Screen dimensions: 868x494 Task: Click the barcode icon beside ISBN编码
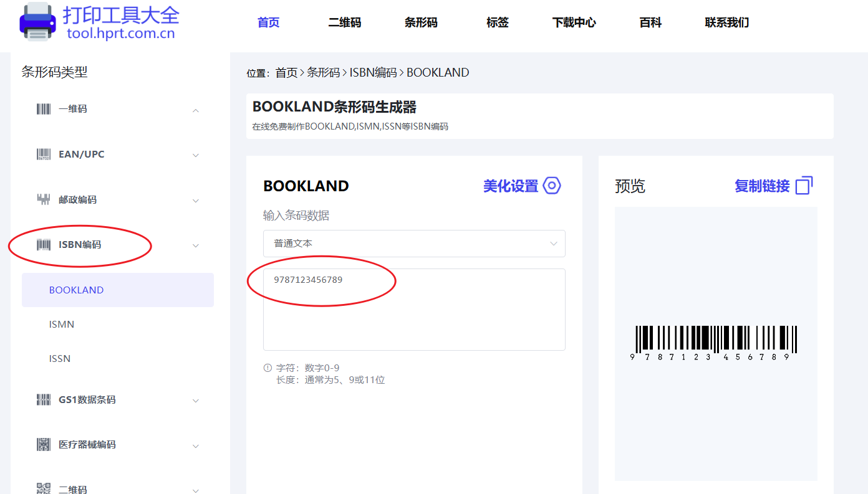(x=44, y=245)
